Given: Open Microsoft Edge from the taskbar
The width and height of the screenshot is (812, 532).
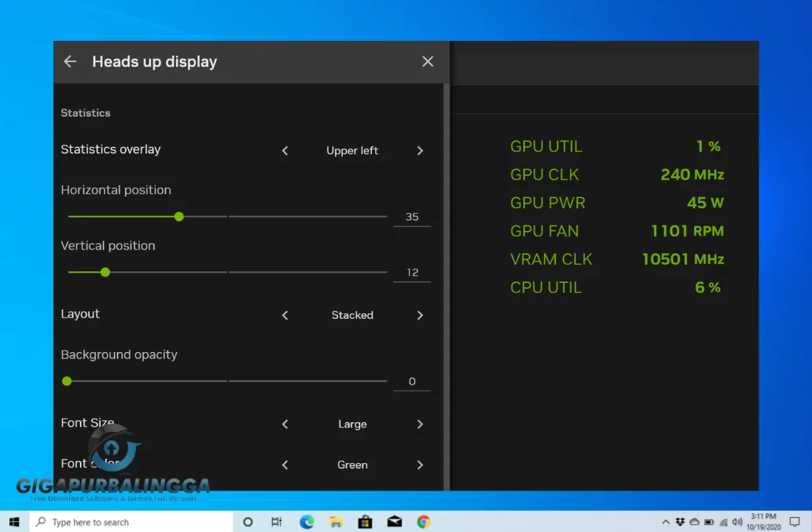Looking at the screenshot, I should tap(307, 522).
